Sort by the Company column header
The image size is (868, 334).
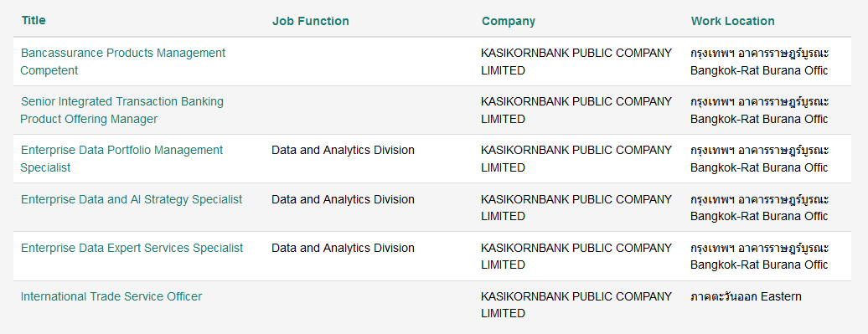pyautogui.click(x=509, y=21)
